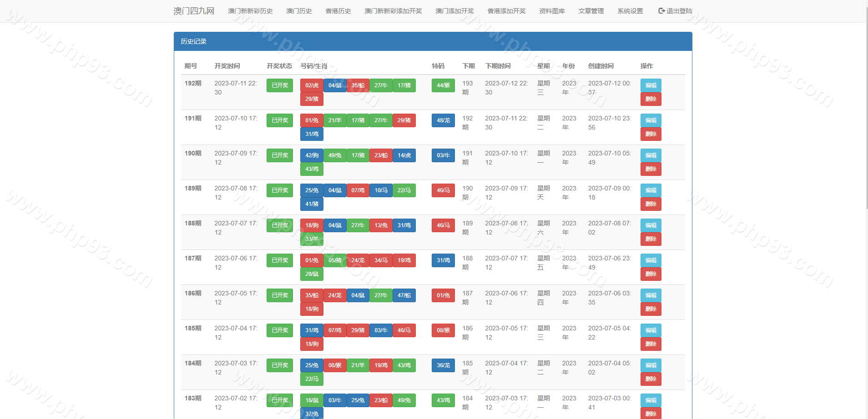This screenshot has width=868, height=419.
Task: Edit the 186期 record
Action: (x=651, y=295)
